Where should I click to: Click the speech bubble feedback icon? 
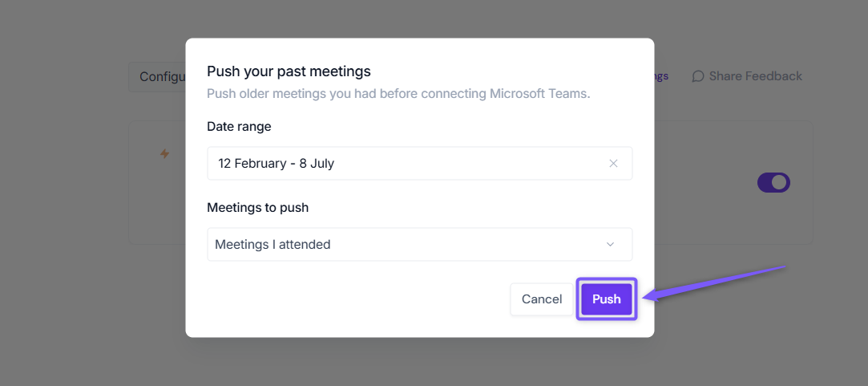pyautogui.click(x=698, y=76)
